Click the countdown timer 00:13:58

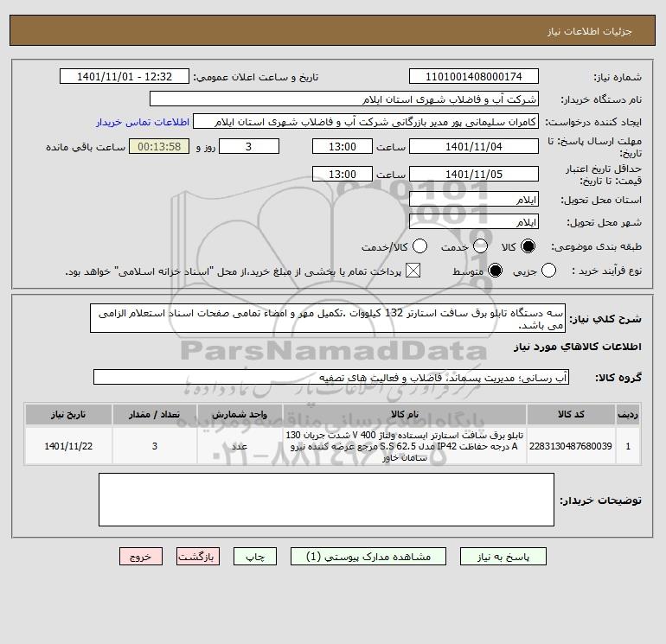pos(159,146)
